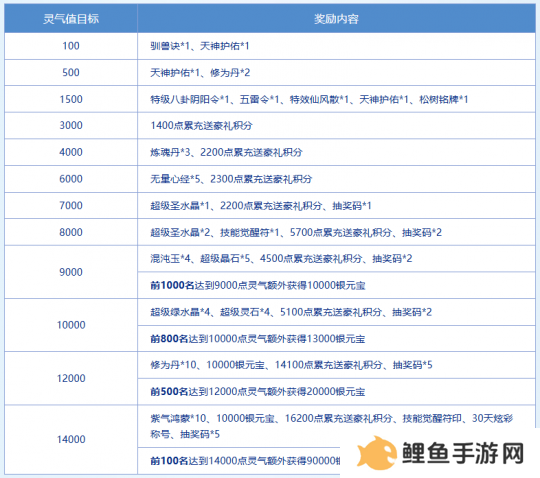Select the 前800名 bonus reward row

click(336, 339)
